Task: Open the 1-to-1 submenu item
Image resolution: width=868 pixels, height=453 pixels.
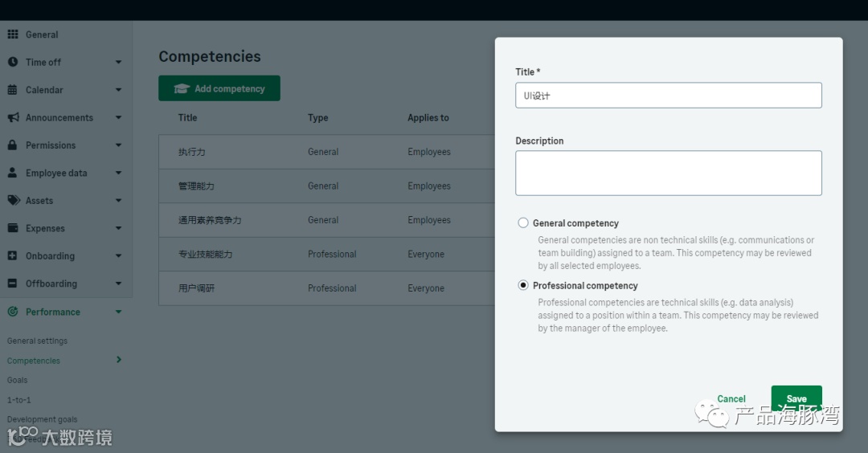Action: 19,399
